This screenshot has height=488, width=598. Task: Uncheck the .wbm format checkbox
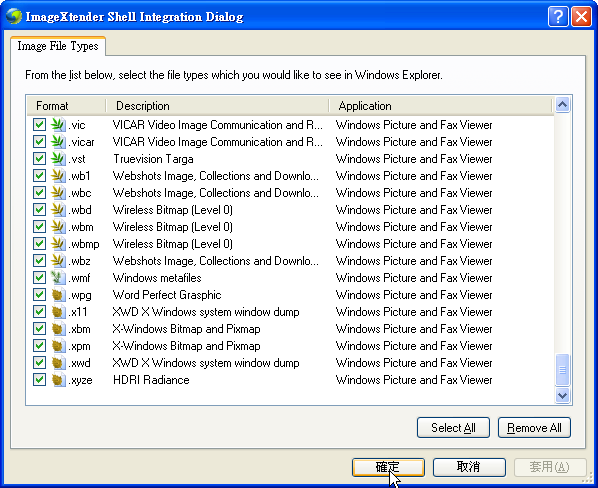pyautogui.click(x=39, y=227)
